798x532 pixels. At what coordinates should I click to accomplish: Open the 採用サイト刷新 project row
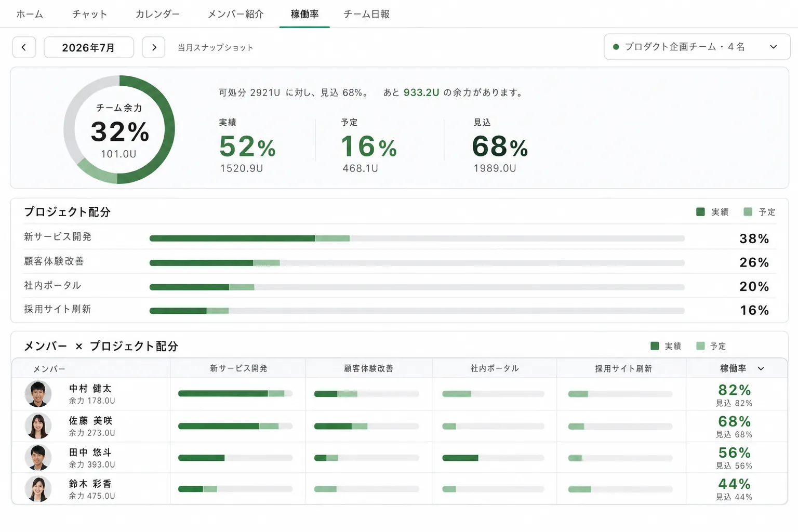400,310
